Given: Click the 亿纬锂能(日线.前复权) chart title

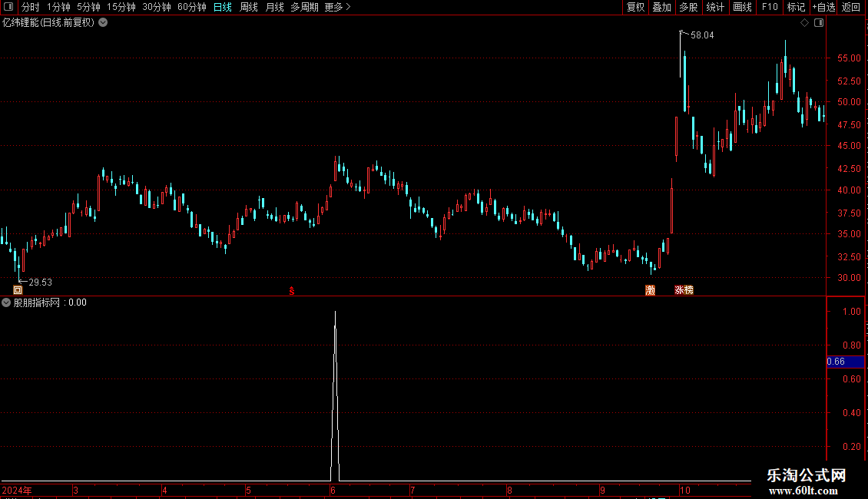Looking at the screenshot, I should pos(48,23).
